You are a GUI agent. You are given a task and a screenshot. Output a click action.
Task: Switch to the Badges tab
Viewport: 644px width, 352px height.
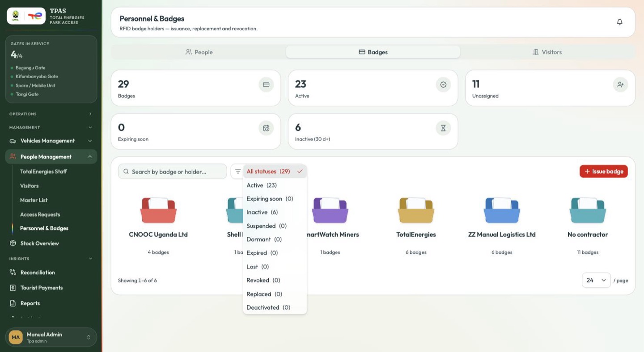tap(373, 52)
